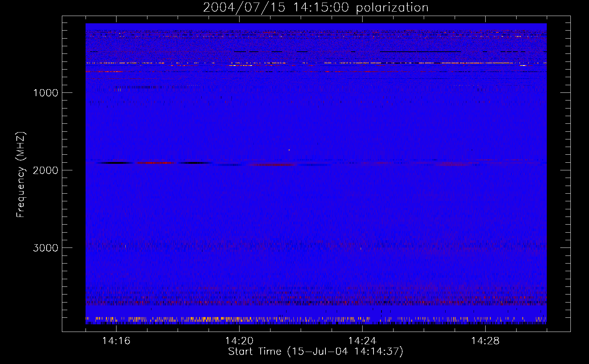Click the 'Start Time (15-Jul-04 14:14:37)' axis label

click(316, 352)
